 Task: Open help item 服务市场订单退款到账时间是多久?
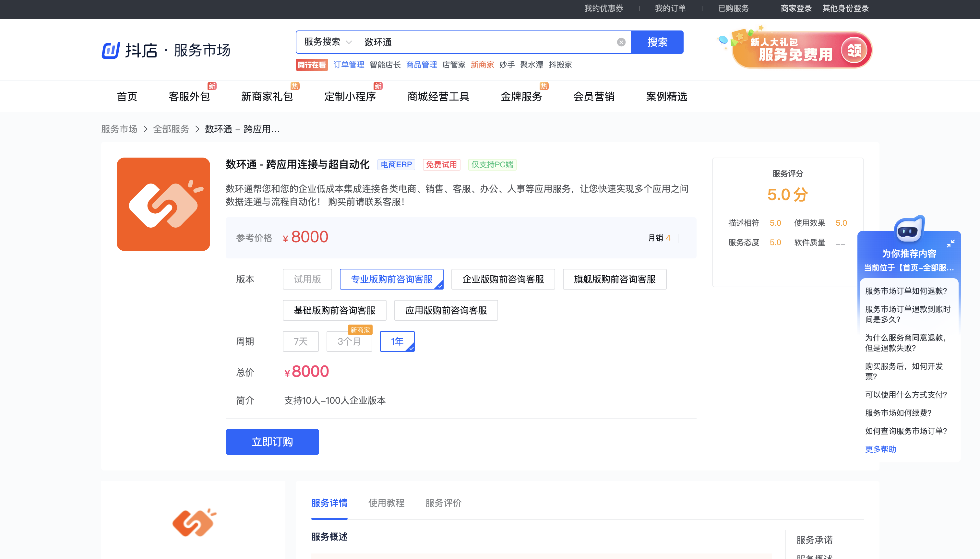point(907,315)
